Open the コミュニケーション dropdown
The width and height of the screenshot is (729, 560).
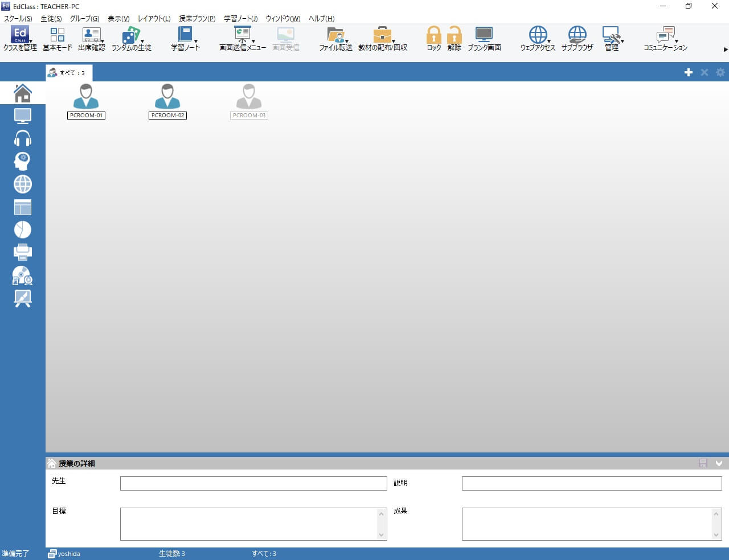coord(676,42)
